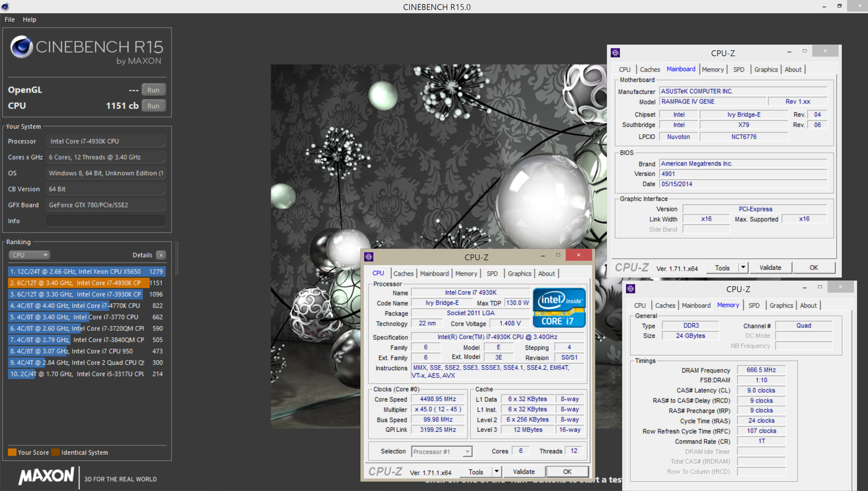Click CPU-Z icon in Memory window title bar

tap(631, 289)
